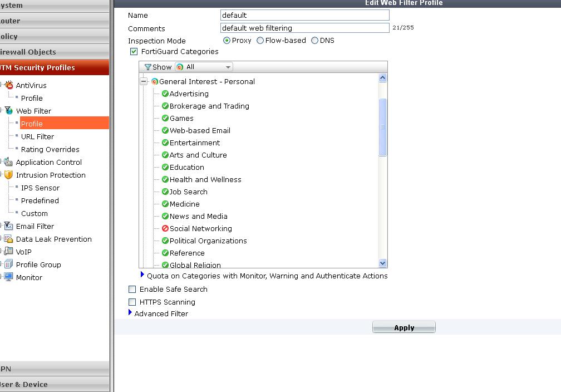Viewport: 561px width, 392px height.
Task: Open the Show All category dropdown
Action: (204, 67)
